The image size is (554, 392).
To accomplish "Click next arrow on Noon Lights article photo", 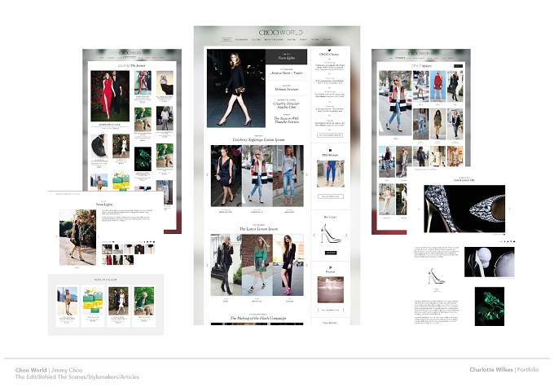I will coord(99,236).
